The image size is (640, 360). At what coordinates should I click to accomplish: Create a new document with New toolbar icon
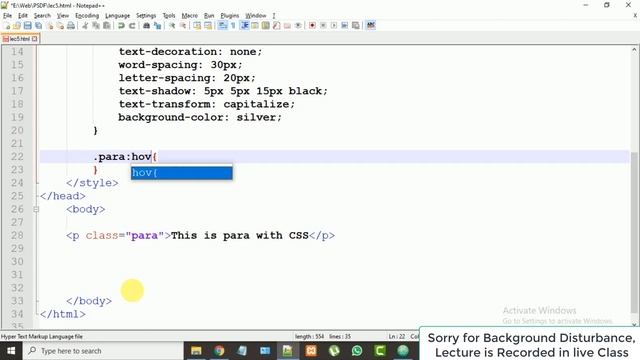click(x=7, y=26)
